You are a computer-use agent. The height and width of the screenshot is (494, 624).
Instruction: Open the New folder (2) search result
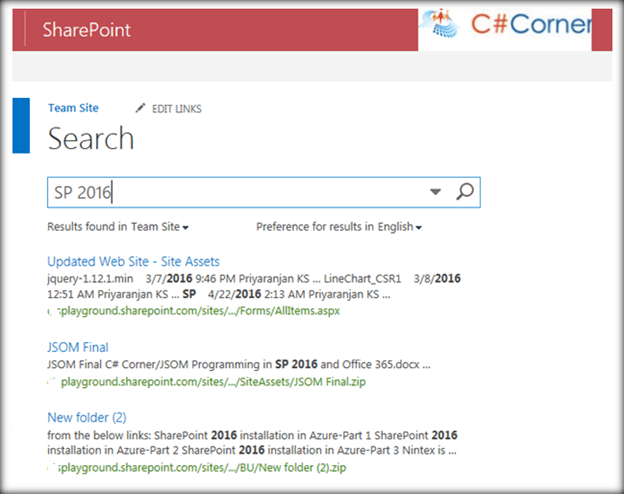coord(87,417)
